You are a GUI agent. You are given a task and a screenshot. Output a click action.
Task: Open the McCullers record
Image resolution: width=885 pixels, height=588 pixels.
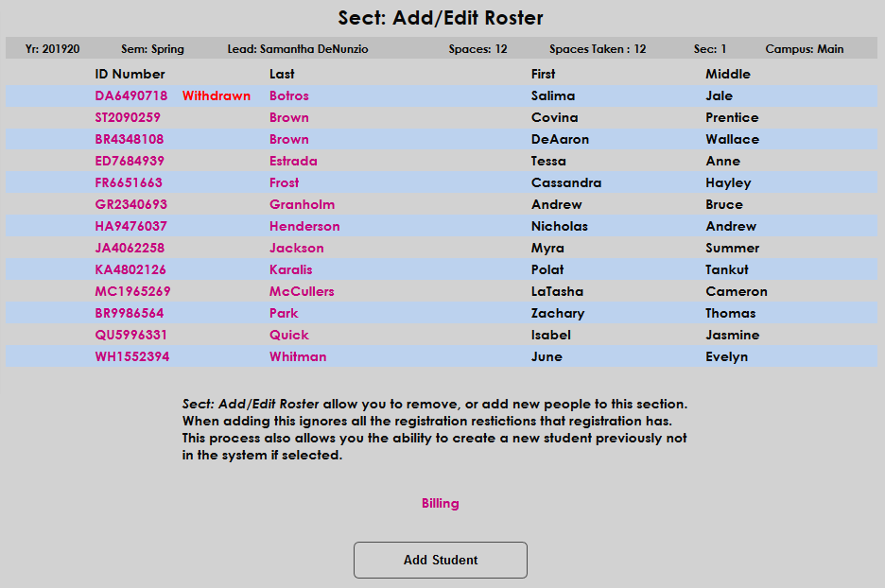(x=304, y=291)
